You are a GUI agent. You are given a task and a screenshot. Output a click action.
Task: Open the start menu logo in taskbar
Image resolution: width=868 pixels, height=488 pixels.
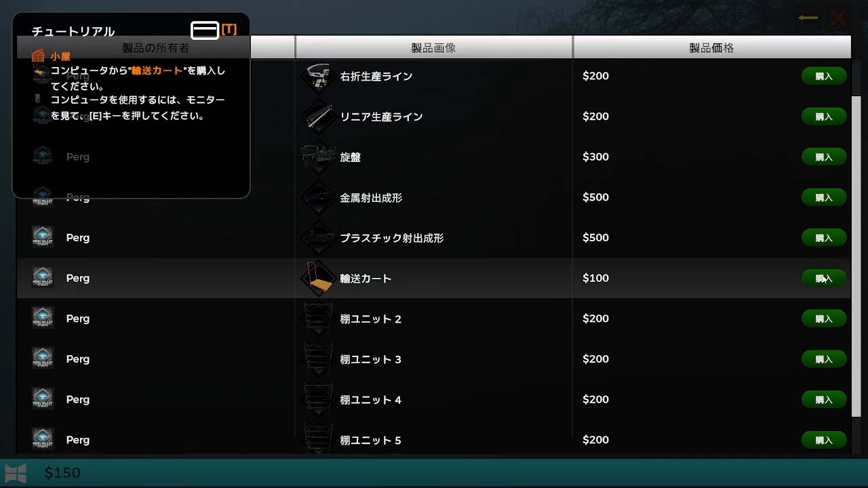[x=16, y=472]
